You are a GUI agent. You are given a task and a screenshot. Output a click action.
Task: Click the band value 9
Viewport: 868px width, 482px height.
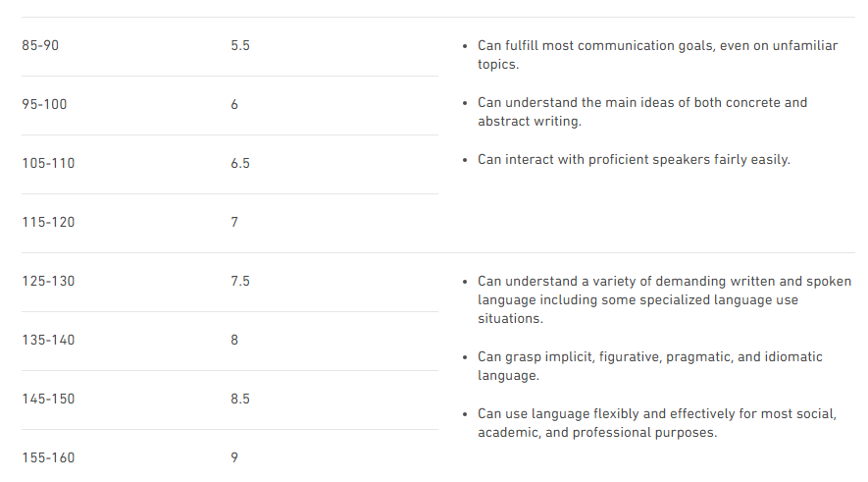coord(234,458)
